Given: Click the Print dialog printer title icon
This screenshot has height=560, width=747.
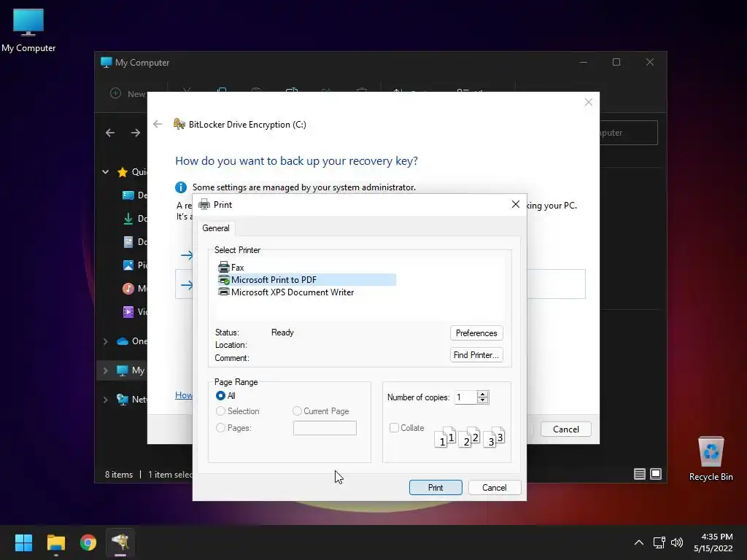Looking at the screenshot, I should tap(204, 205).
